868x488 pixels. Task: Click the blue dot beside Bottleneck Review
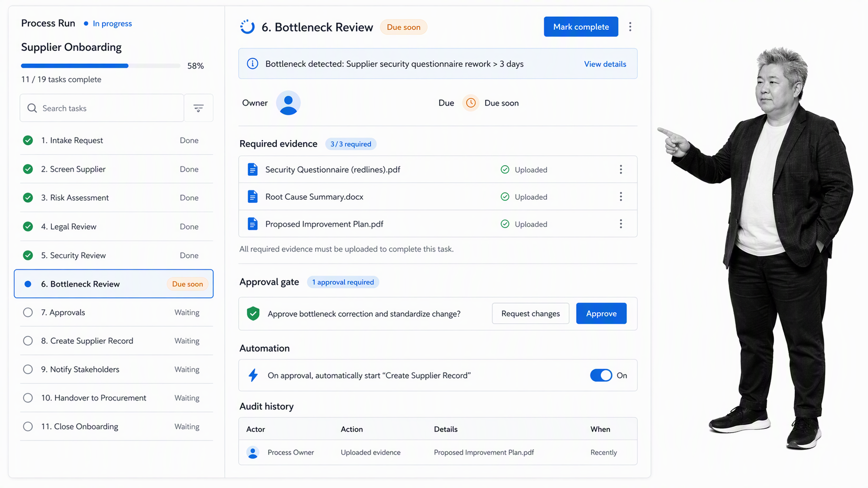(x=28, y=284)
